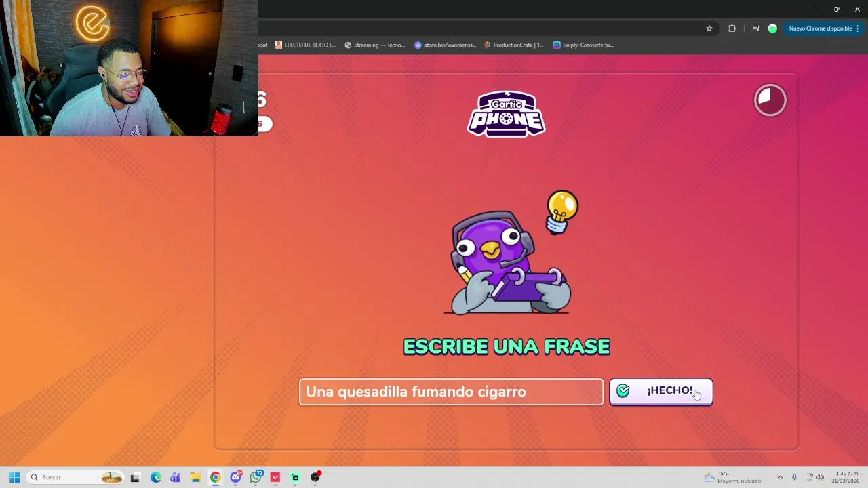This screenshot has width=868, height=488.
Task: Open the Chrome extensions puzzle icon
Action: coord(732,28)
